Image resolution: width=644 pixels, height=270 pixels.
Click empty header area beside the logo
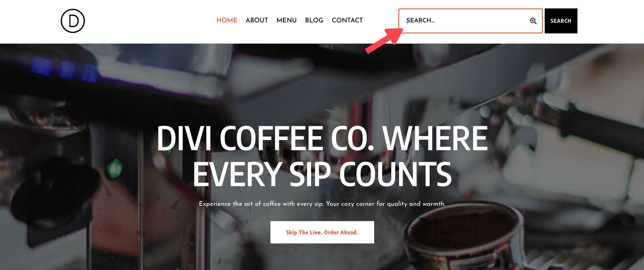click(x=143, y=21)
